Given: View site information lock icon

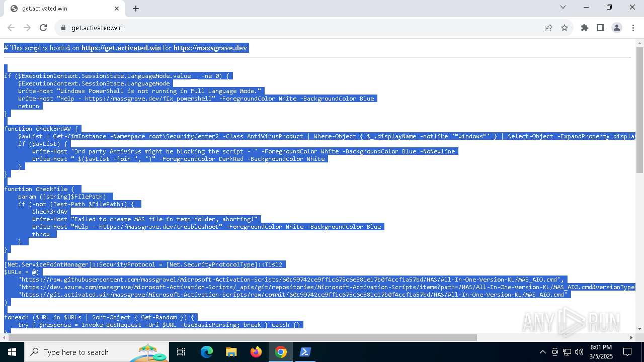Looking at the screenshot, I should (63, 28).
